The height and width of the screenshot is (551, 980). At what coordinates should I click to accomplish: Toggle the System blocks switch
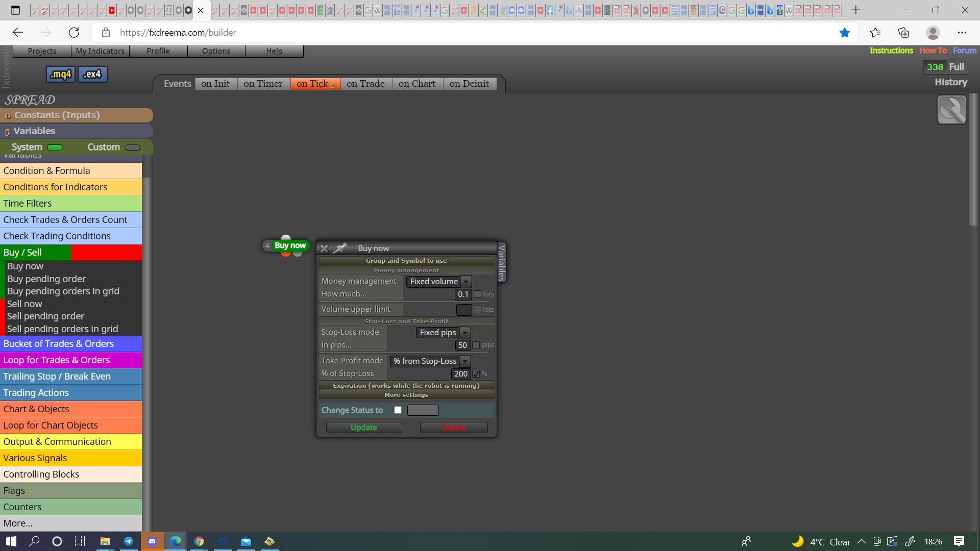pyautogui.click(x=55, y=147)
